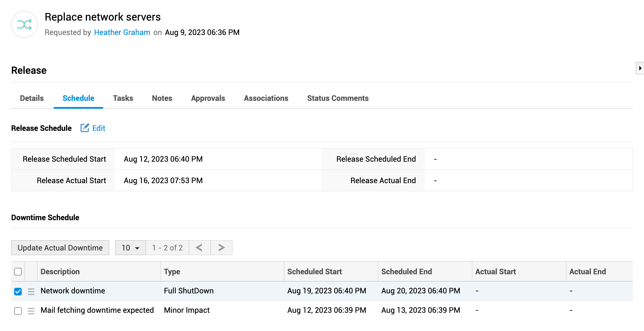Click the requested date Aug 9, 2023 06:36 PM

(x=202, y=32)
